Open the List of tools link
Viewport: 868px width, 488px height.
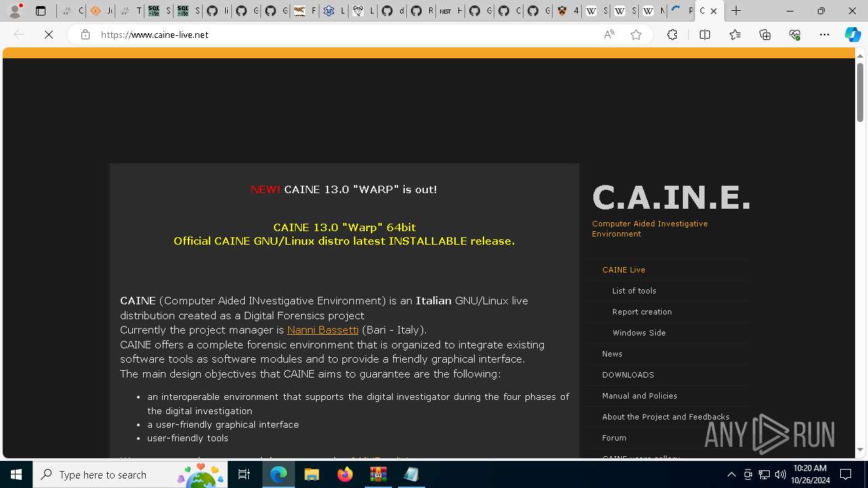[x=634, y=291]
